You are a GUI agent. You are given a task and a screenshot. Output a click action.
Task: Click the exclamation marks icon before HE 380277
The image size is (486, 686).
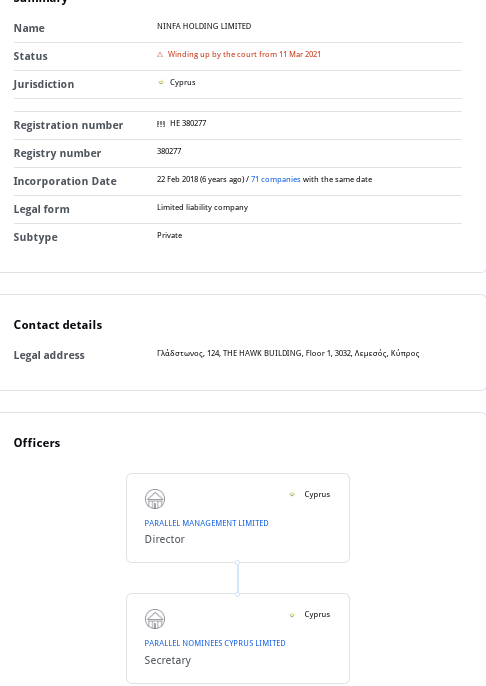tap(161, 124)
